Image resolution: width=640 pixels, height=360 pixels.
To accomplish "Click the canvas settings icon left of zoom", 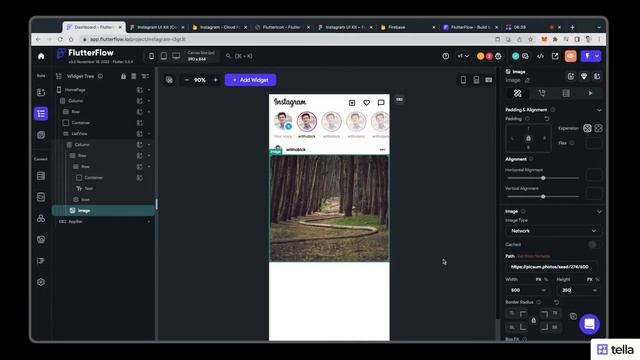I will [x=169, y=80].
